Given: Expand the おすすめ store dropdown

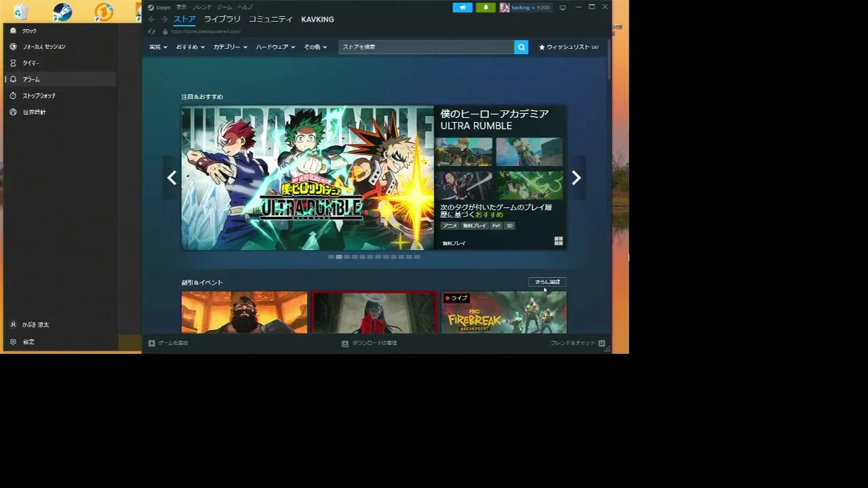Looking at the screenshot, I should pos(191,47).
